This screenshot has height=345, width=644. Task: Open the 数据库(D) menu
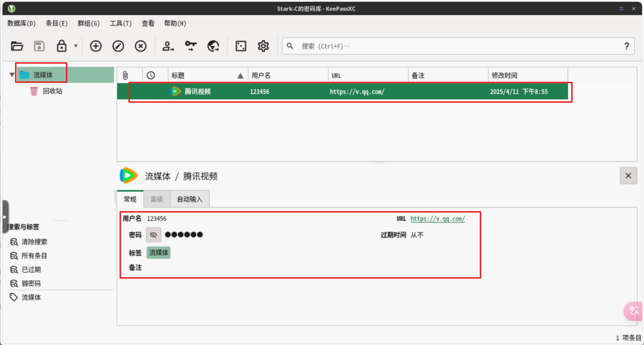[21, 23]
